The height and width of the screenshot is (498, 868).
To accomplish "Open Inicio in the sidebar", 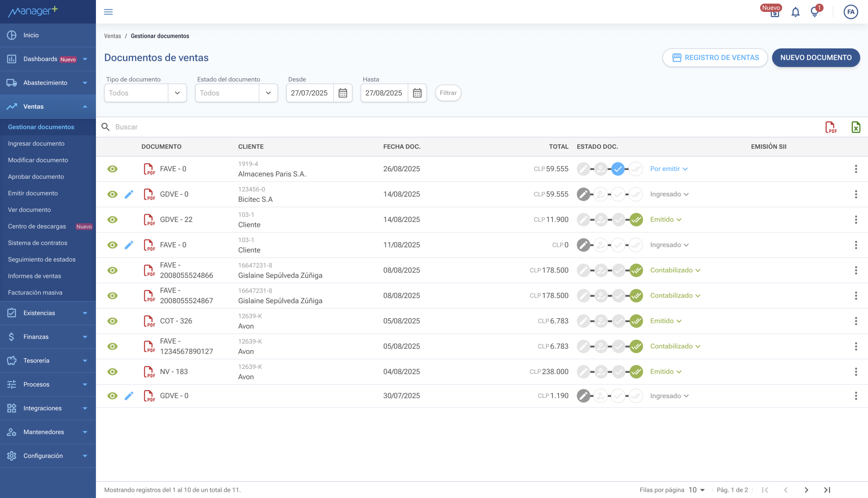I will pos(48,35).
